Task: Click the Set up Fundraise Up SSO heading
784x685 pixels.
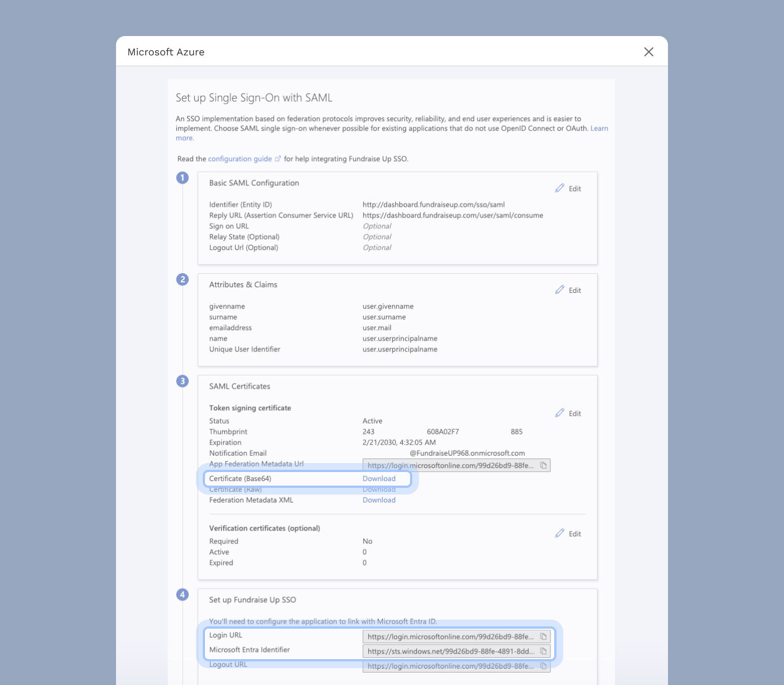Action: tap(252, 600)
